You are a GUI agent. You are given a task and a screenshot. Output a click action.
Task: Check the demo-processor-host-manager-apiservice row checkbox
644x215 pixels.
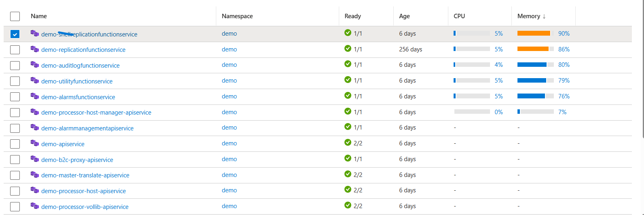[x=15, y=112]
